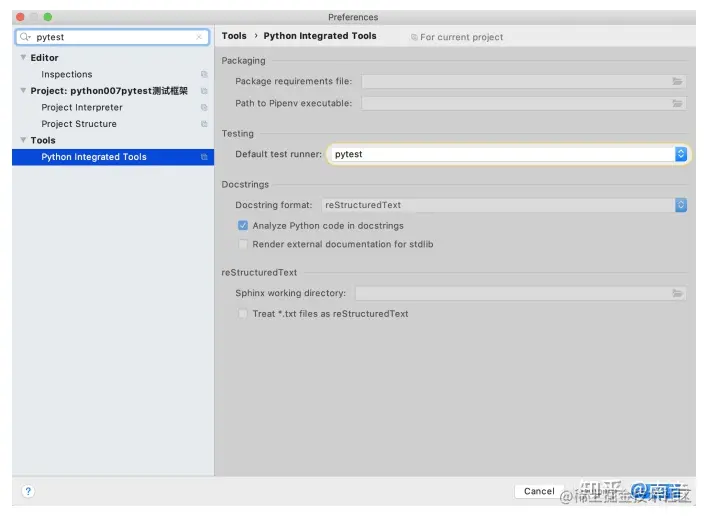Viewport: 707px width, 520px height.
Task: Open the help question mark button
Action: (x=28, y=491)
